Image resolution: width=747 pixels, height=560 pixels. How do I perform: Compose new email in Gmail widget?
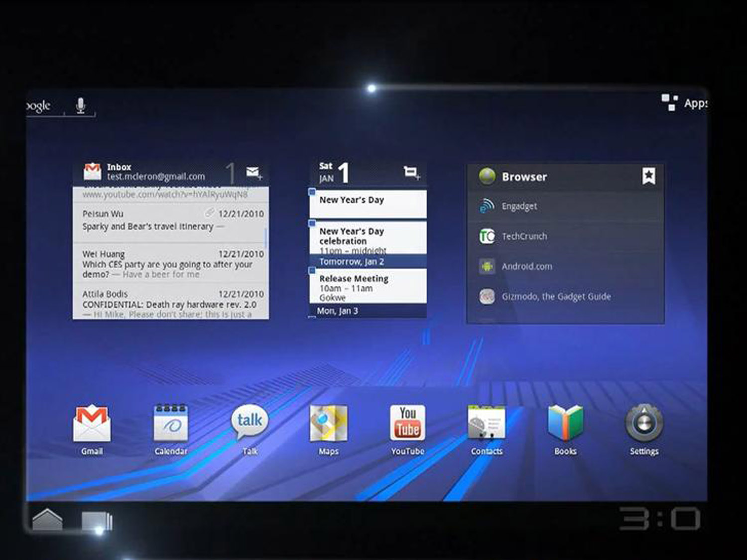pyautogui.click(x=254, y=173)
